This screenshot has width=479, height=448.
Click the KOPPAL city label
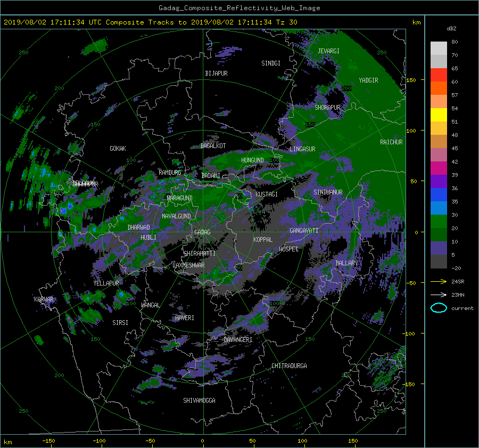click(x=263, y=240)
